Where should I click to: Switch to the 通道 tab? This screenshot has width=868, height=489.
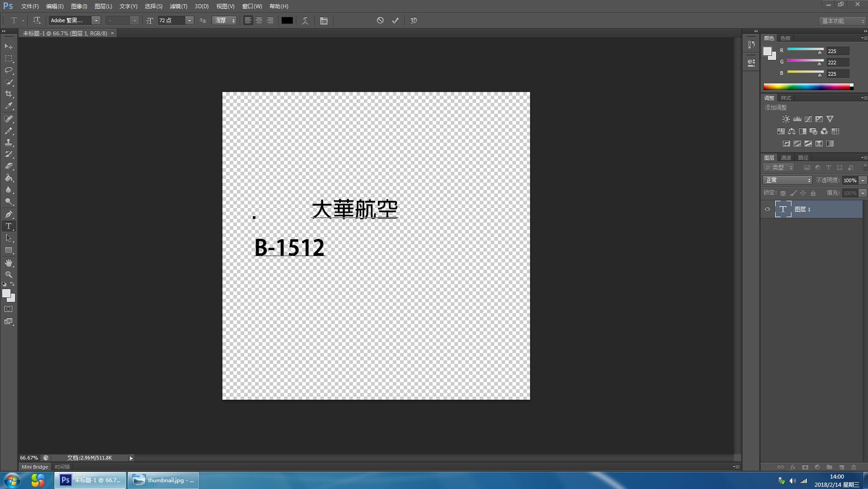[786, 157]
